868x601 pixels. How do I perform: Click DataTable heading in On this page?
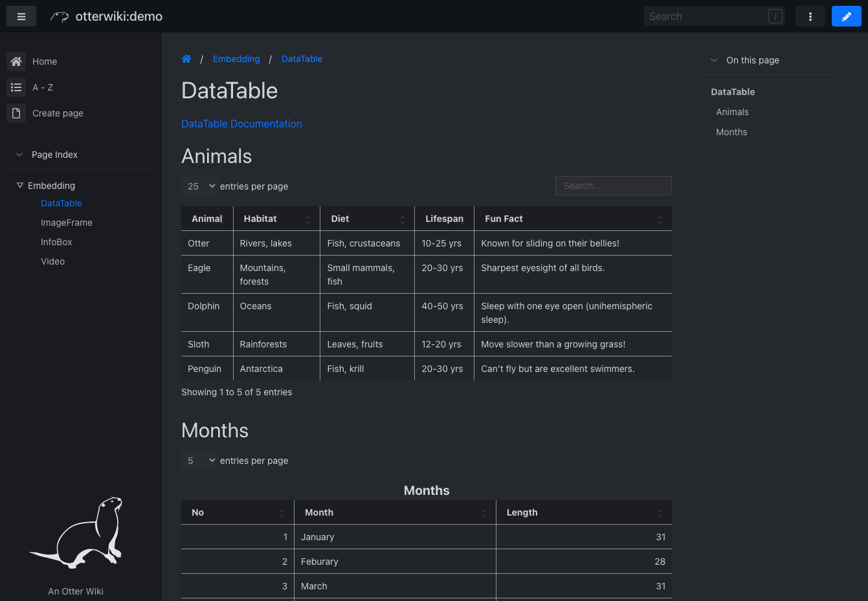tap(733, 92)
